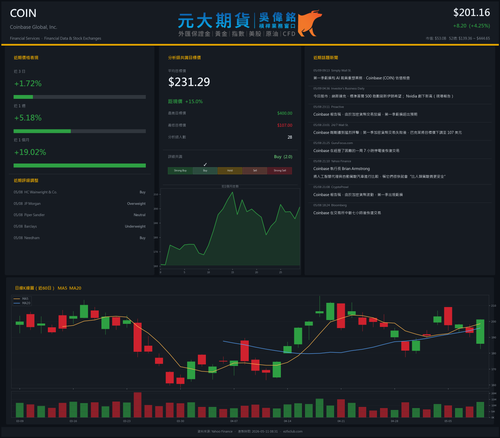Image resolution: width=500 pixels, height=438 pixels.
Task: Click the Barclays rating row
Action: 80,226
